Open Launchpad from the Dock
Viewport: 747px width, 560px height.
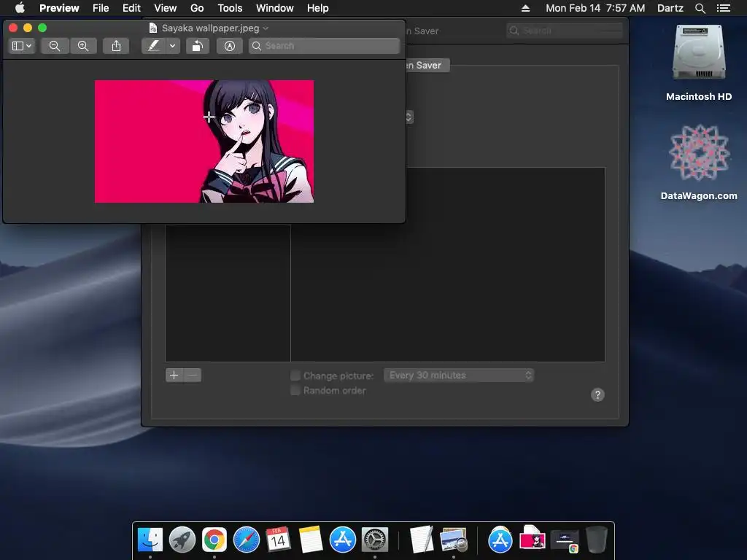point(182,540)
